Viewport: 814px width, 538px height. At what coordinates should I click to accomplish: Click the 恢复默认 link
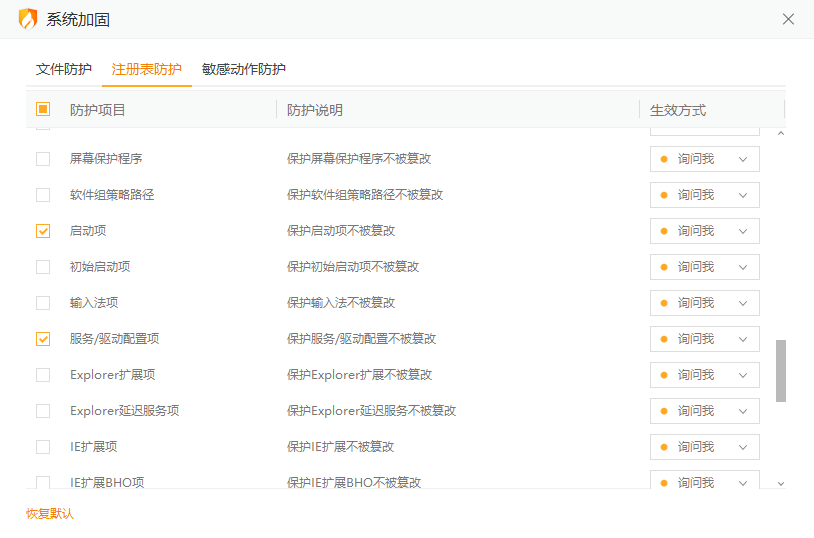pos(50,514)
